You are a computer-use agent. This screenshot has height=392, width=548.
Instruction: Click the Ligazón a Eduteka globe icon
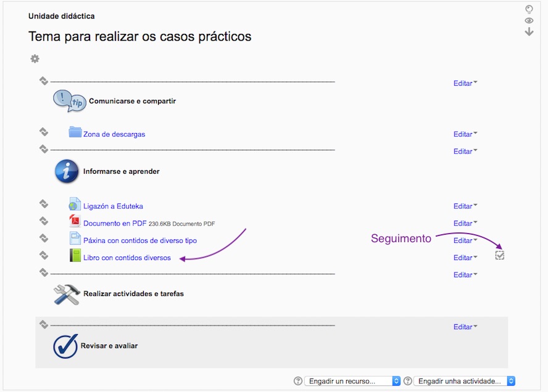click(75, 205)
